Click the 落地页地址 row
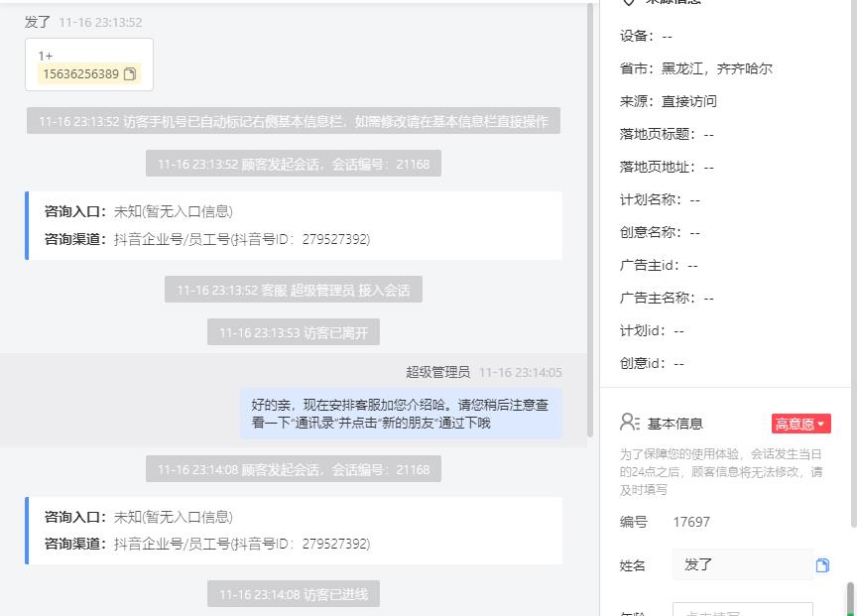This screenshot has width=857, height=616. click(667, 168)
